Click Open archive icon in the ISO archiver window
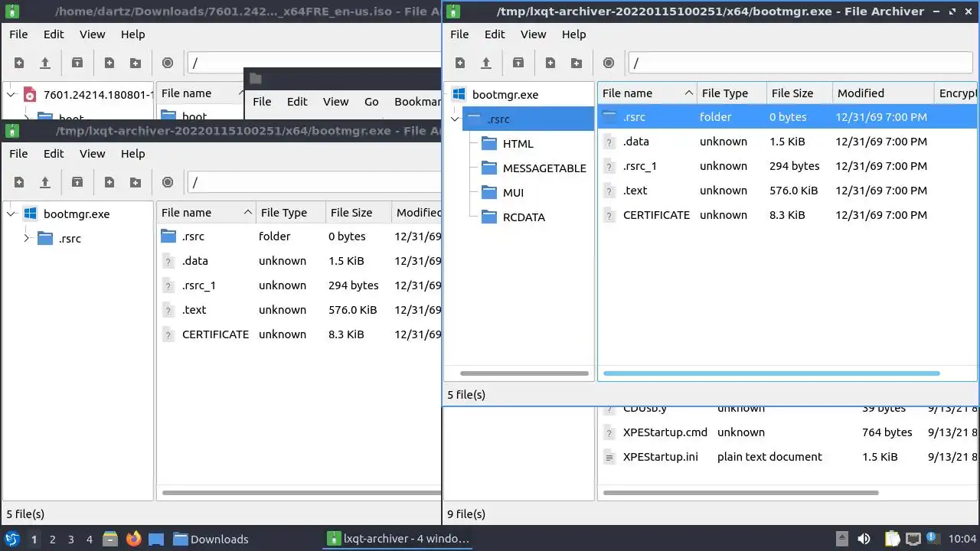 click(44, 63)
